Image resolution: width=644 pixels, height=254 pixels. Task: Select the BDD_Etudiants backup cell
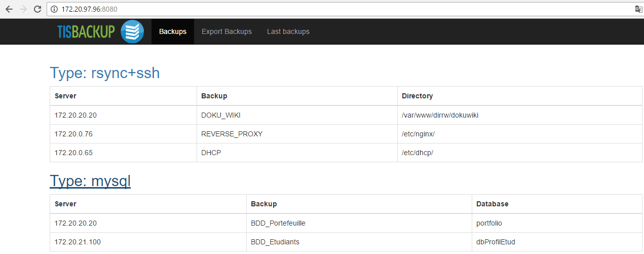[x=275, y=242]
